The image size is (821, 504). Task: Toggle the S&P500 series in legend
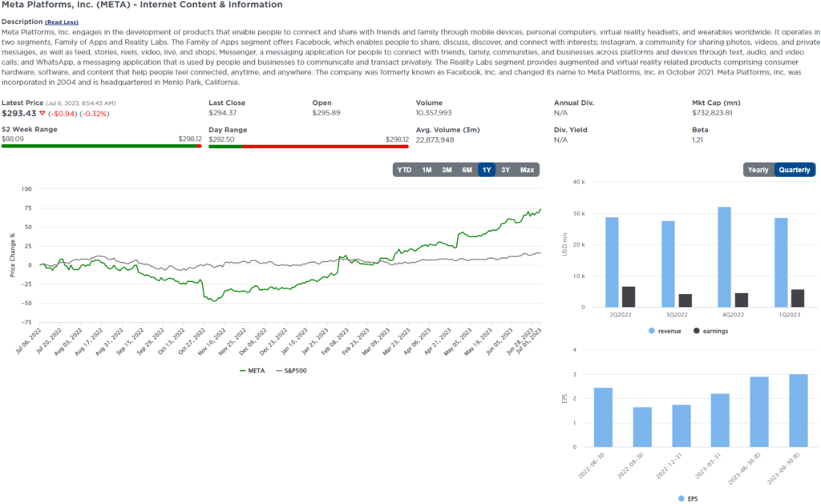pyautogui.click(x=291, y=370)
